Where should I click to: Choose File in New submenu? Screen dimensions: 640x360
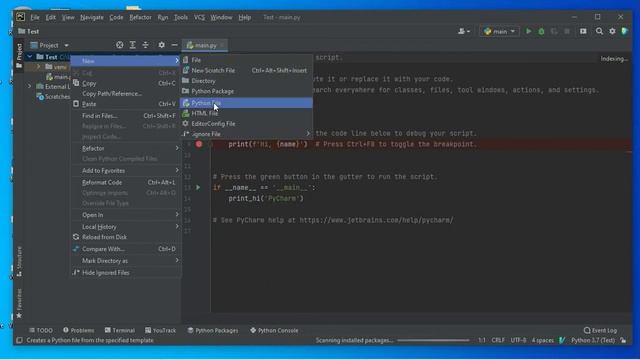pyautogui.click(x=247, y=60)
